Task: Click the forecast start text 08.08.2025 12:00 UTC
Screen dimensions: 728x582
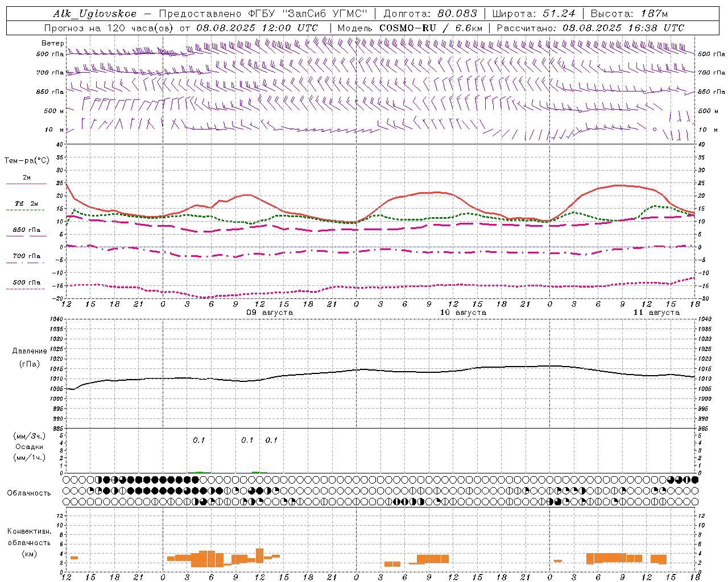Action: (257, 28)
